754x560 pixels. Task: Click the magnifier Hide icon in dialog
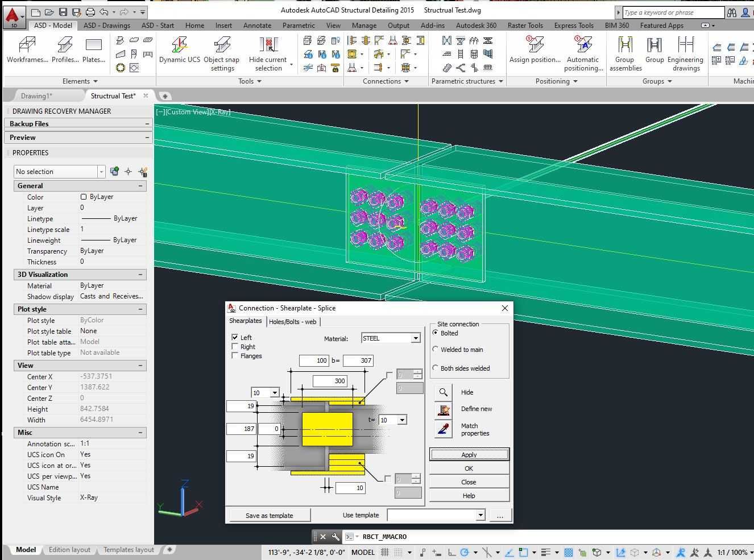pos(444,392)
